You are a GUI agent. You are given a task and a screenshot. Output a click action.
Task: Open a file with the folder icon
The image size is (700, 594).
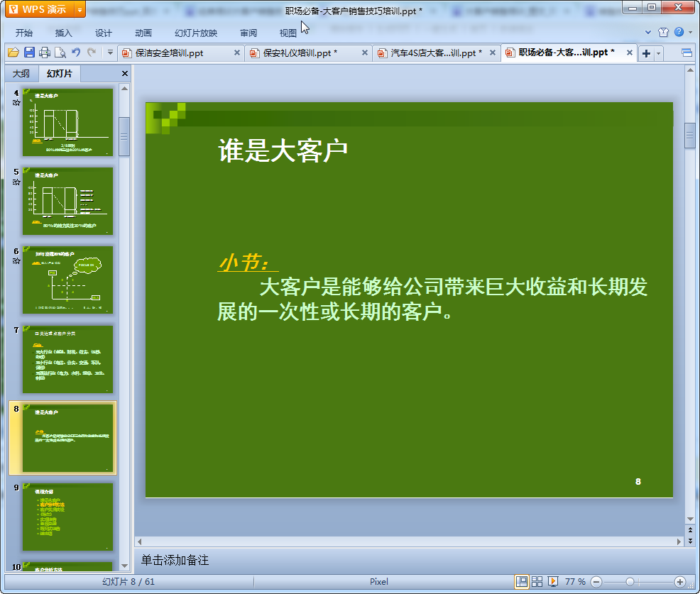pyautogui.click(x=13, y=53)
